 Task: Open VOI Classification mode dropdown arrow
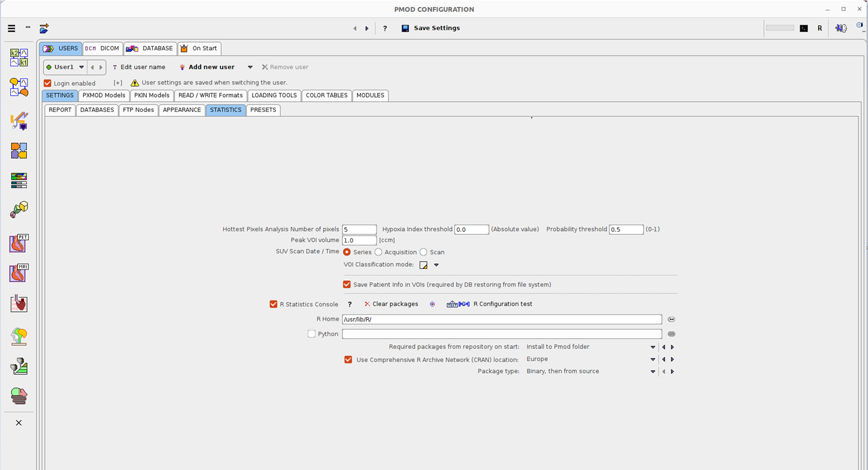click(x=436, y=265)
